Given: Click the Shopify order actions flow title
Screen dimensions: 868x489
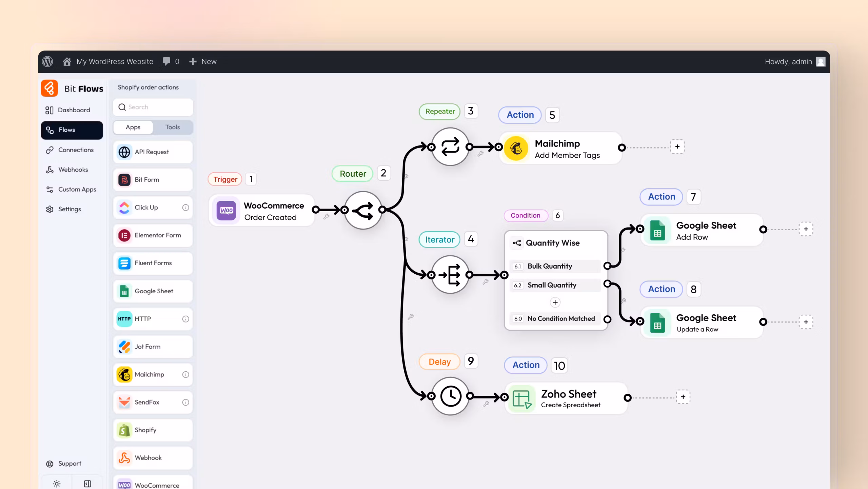Looking at the screenshot, I should (148, 87).
